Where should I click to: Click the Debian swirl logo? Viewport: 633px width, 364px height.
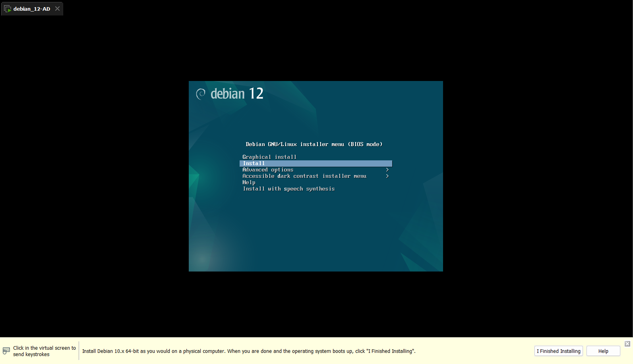click(201, 94)
